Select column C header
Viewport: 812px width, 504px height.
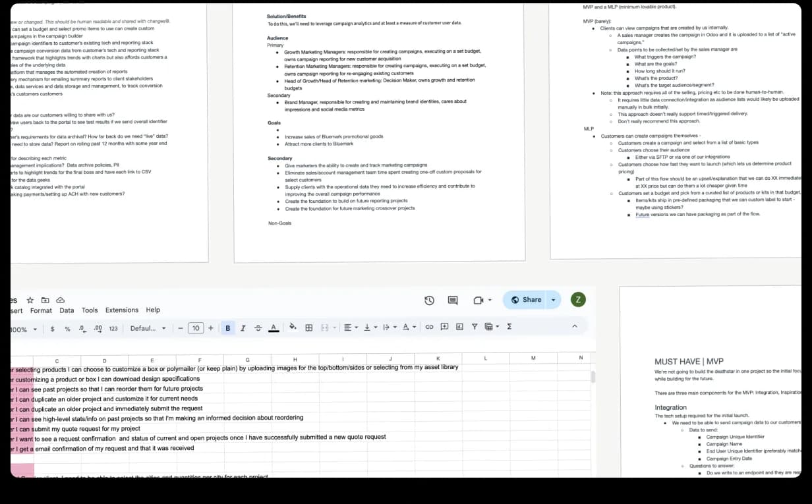(57, 360)
